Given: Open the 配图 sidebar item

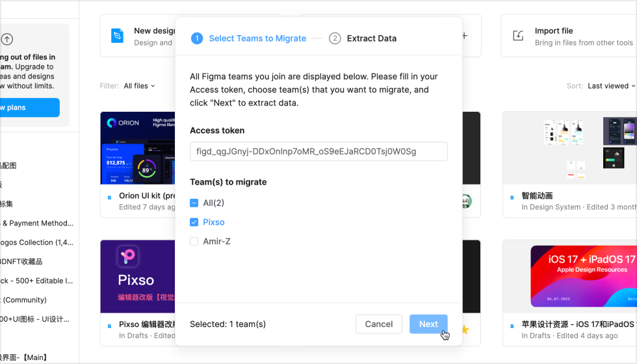Looking at the screenshot, I should tap(8, 165).
